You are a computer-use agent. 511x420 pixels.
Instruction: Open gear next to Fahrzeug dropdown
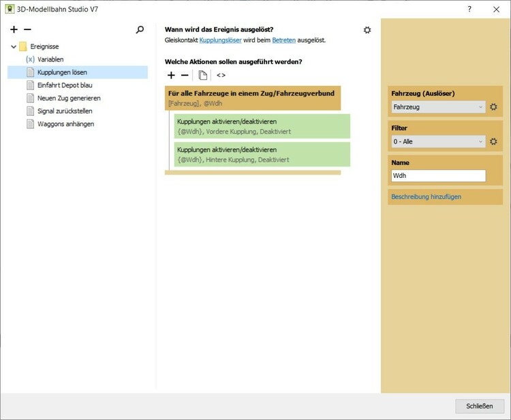494,107
